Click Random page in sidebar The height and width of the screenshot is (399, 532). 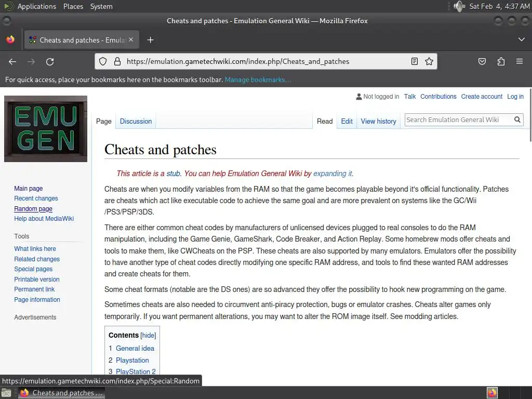(x=33, y=209)
